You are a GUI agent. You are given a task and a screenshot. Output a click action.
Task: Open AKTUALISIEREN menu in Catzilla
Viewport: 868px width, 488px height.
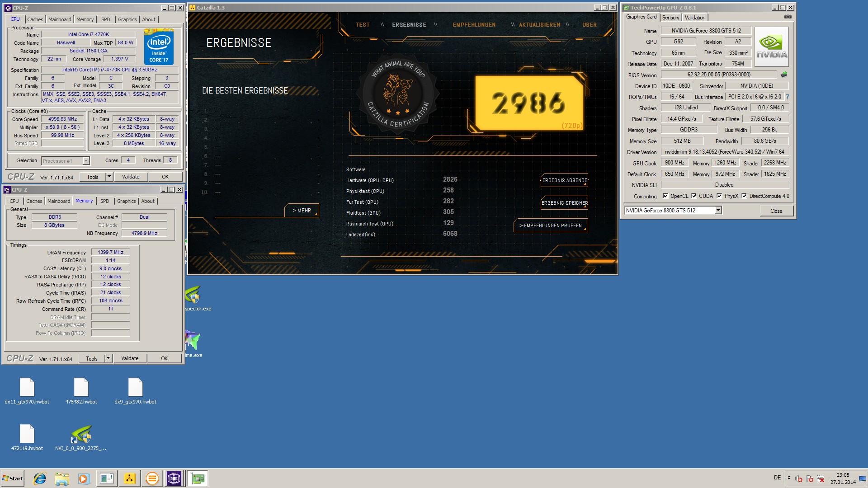tap(539, 25)
